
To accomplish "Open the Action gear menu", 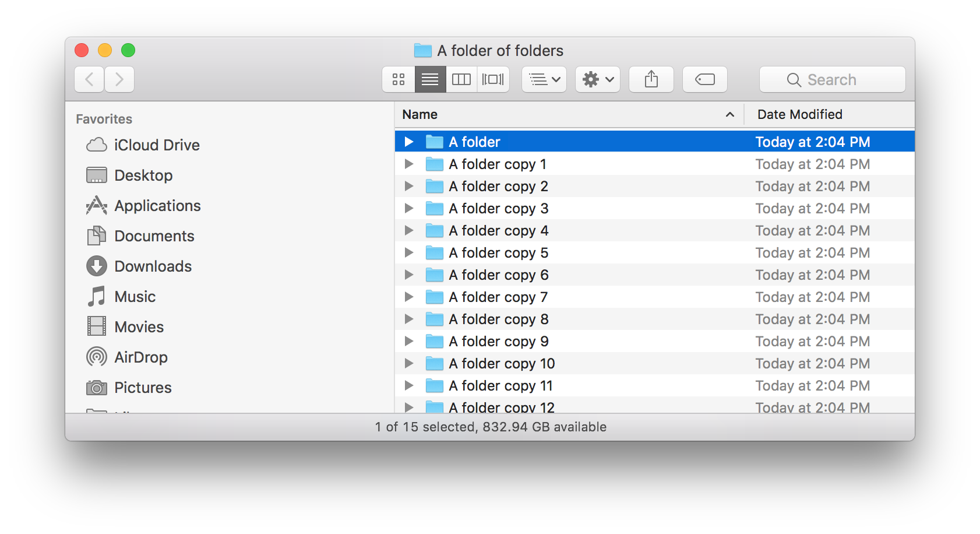I will click(x=598, y=79).
